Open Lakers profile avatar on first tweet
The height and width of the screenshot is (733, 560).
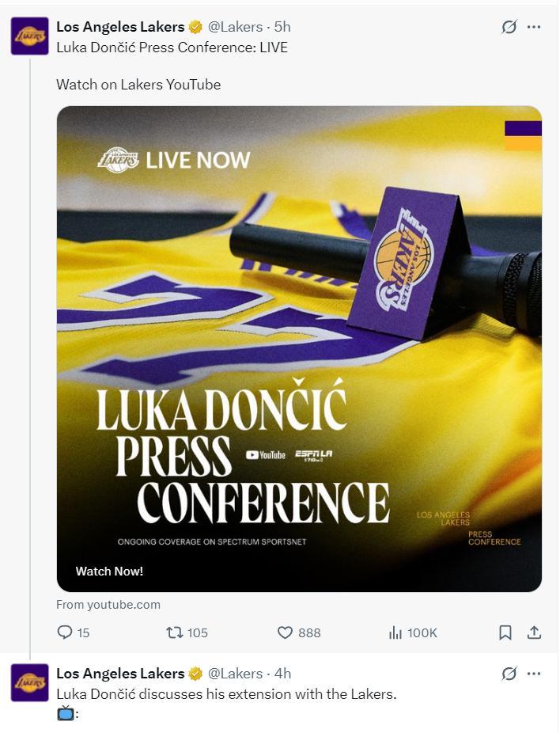29,36
